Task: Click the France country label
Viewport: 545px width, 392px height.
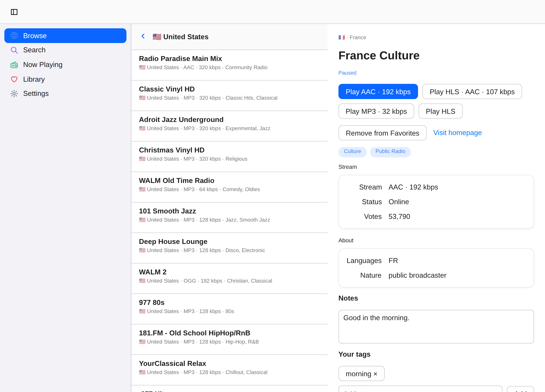Action: coord(358,38)
